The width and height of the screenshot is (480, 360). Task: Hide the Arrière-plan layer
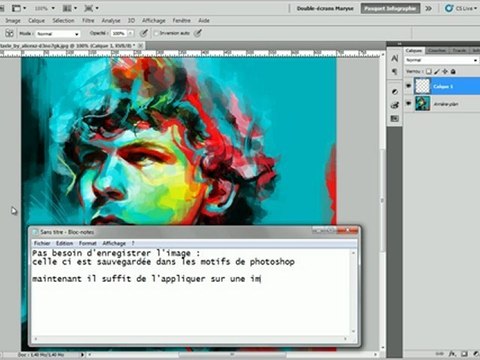(408, 103)
